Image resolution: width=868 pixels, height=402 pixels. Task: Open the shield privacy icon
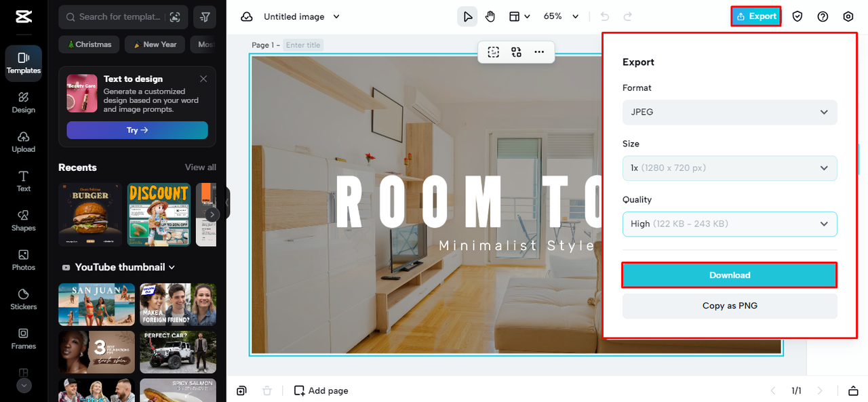coord(797,16)
